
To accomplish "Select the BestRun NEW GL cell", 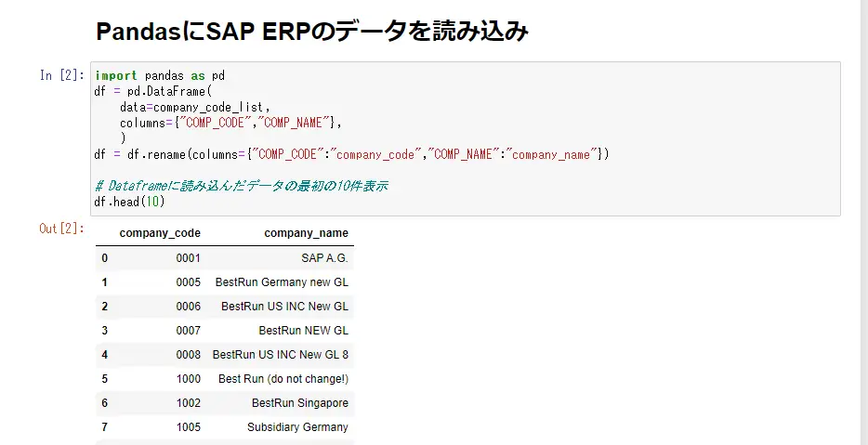I will 303,331.
